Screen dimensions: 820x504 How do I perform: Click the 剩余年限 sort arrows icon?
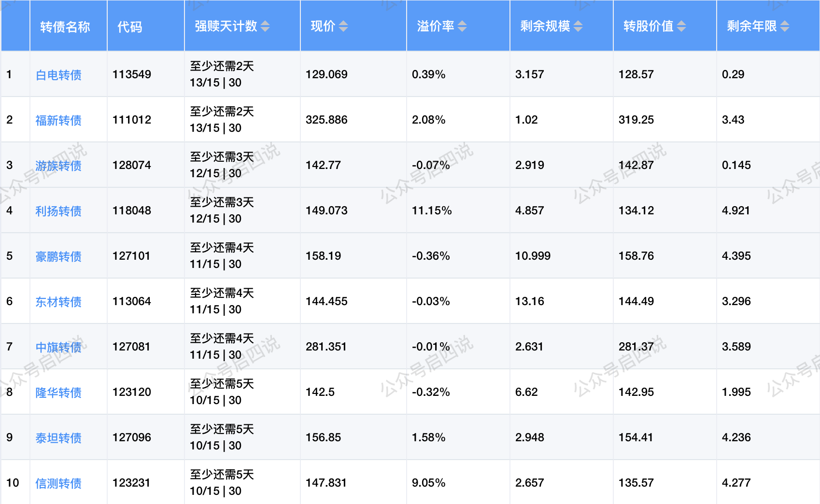pos(785,26)
